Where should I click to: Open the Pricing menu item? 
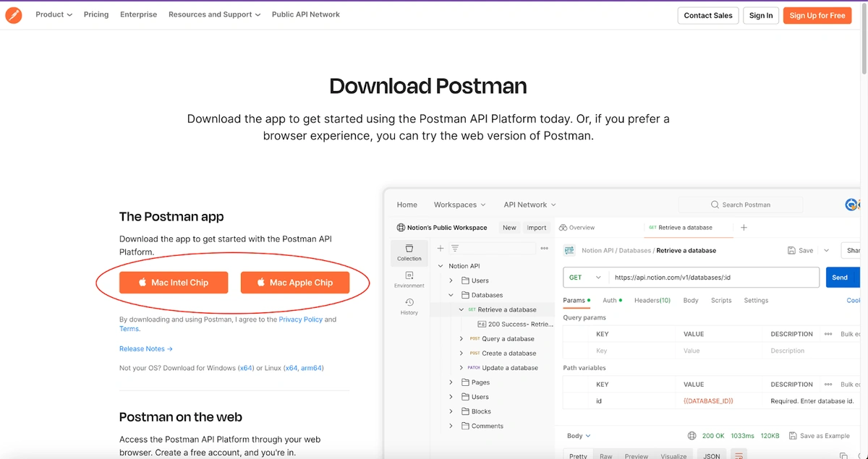(96, 14)
